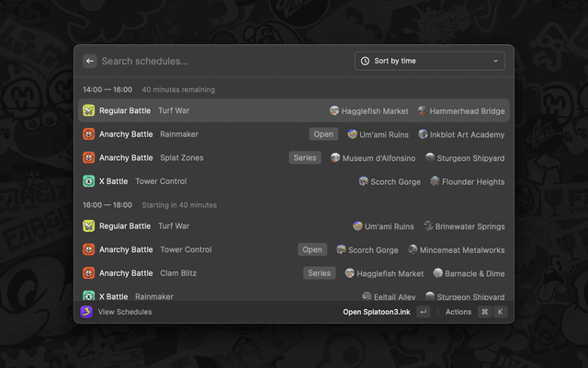The image size is (588, 368).
Task: Click the View Schedules extension icon
Action: pos(86,312)
